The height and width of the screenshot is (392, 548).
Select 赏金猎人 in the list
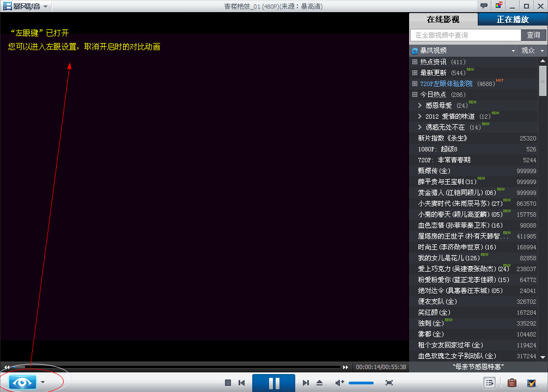click(x=474, y=193)
